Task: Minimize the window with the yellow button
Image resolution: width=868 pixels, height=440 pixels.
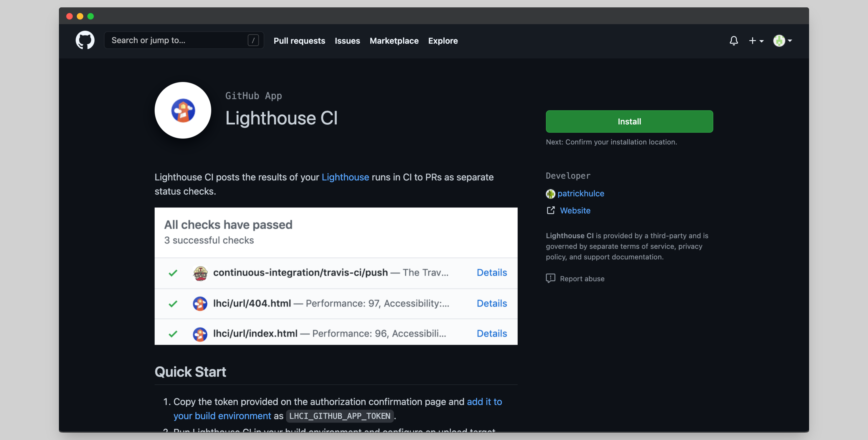Action: pyautogui.click(x=80, y=16)
